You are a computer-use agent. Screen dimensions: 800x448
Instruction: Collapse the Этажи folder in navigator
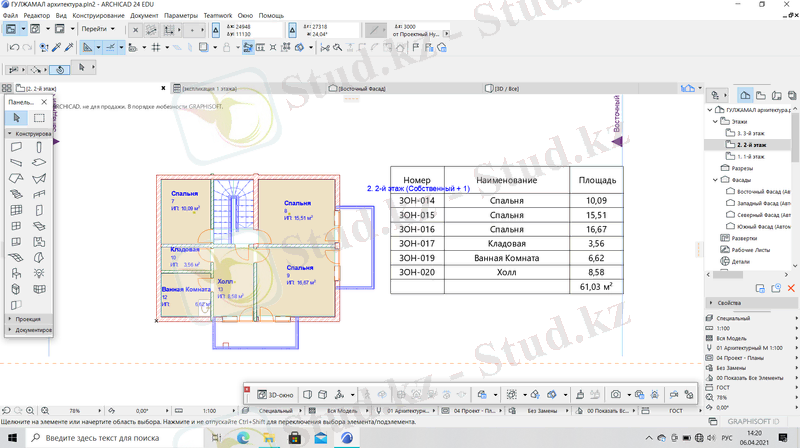pyautogui.click(x=713, y=121)
